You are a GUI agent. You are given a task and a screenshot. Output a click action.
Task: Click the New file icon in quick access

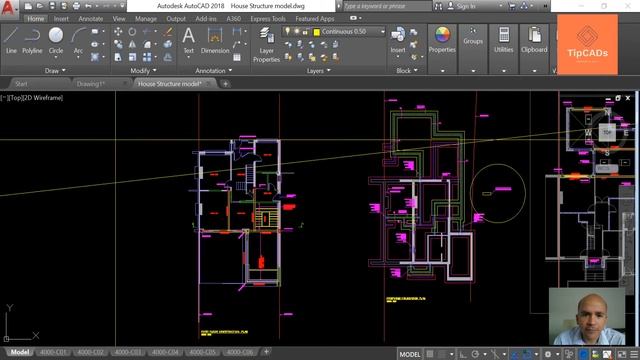click(x=28, y=6)
